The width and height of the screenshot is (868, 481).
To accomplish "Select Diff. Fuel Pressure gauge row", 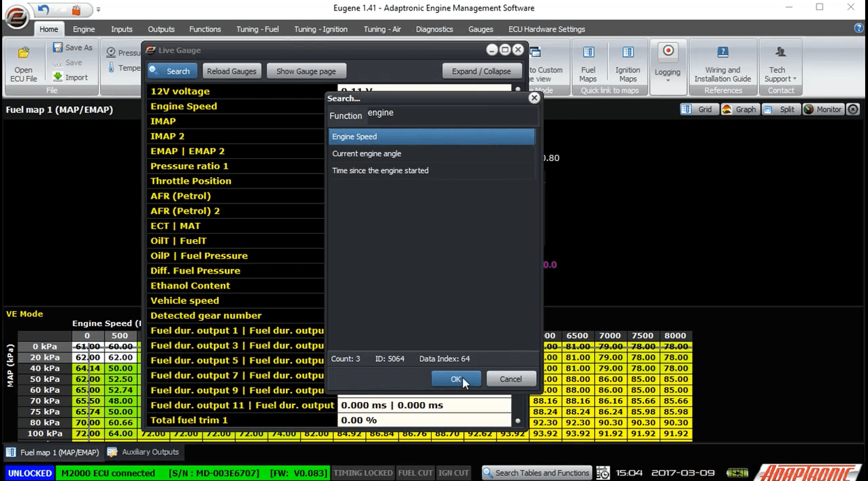I will [x=237, y=270].
